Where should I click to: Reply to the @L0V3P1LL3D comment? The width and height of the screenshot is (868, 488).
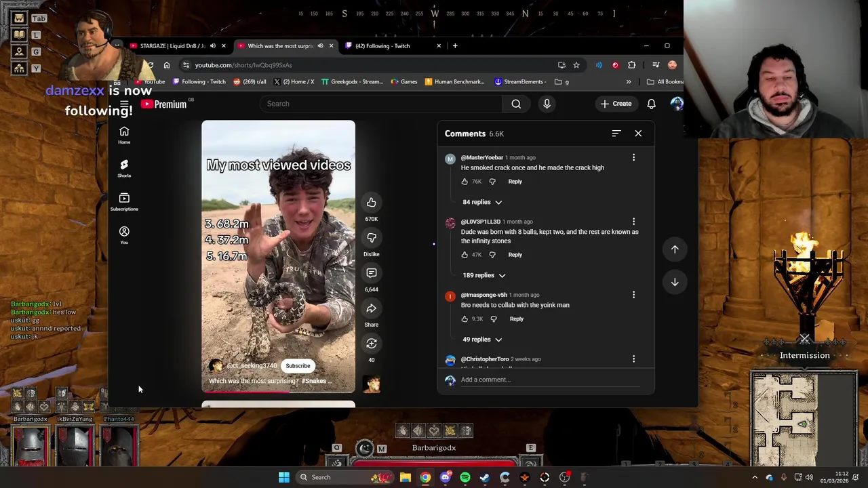click(515, 255)
